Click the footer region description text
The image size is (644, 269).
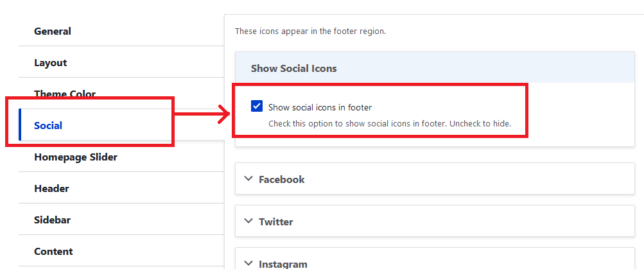310,31
